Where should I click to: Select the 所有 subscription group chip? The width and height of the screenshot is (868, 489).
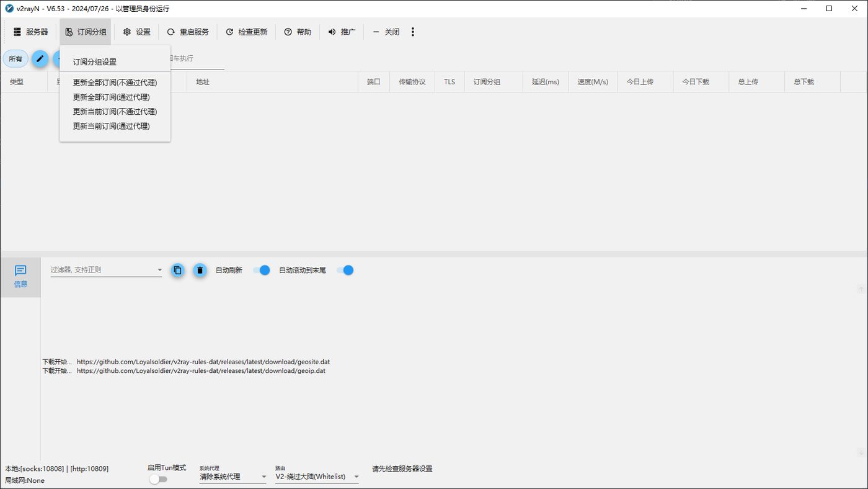pyautogui.click(x=15, y=59)
